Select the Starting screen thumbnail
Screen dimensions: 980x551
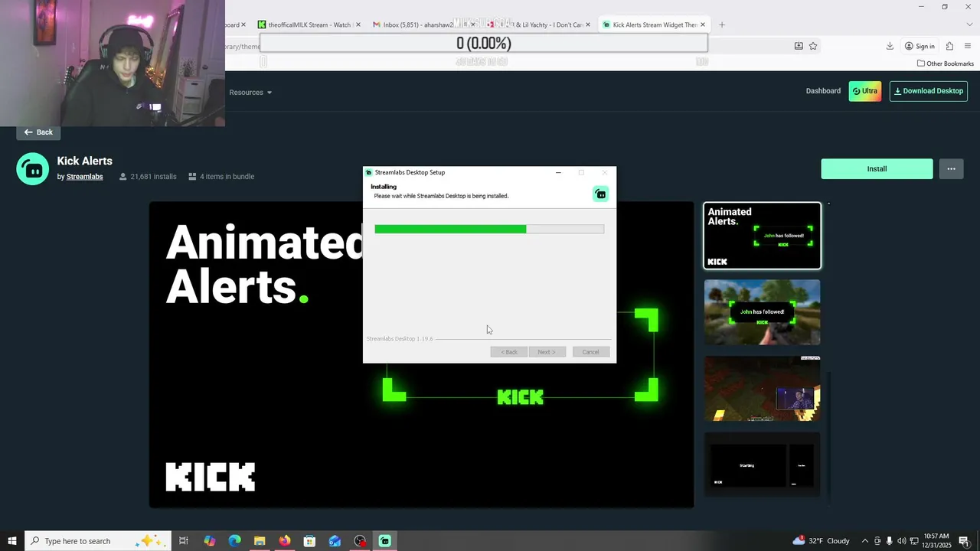pyautogui.click(x=762, y=465)
